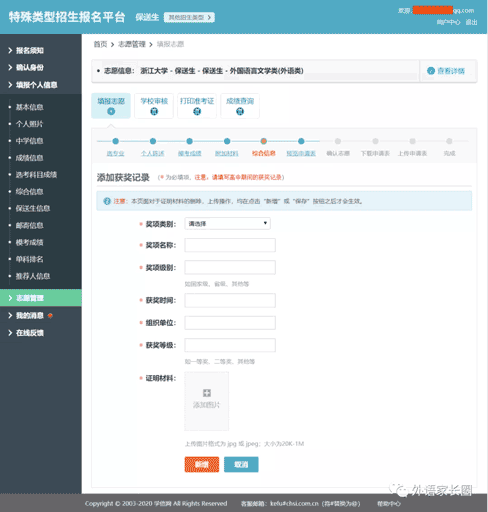Click the lock icon under 学校审核 tab

(154, 111)
